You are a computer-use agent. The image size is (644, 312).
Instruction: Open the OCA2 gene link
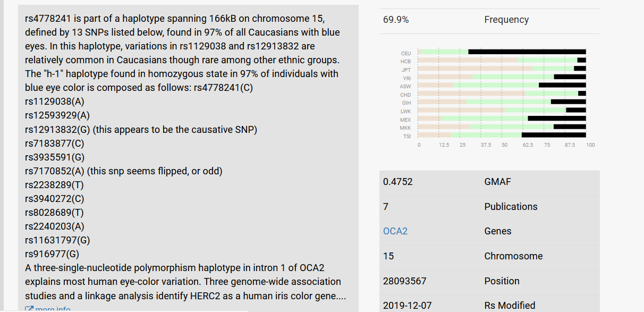395,231
